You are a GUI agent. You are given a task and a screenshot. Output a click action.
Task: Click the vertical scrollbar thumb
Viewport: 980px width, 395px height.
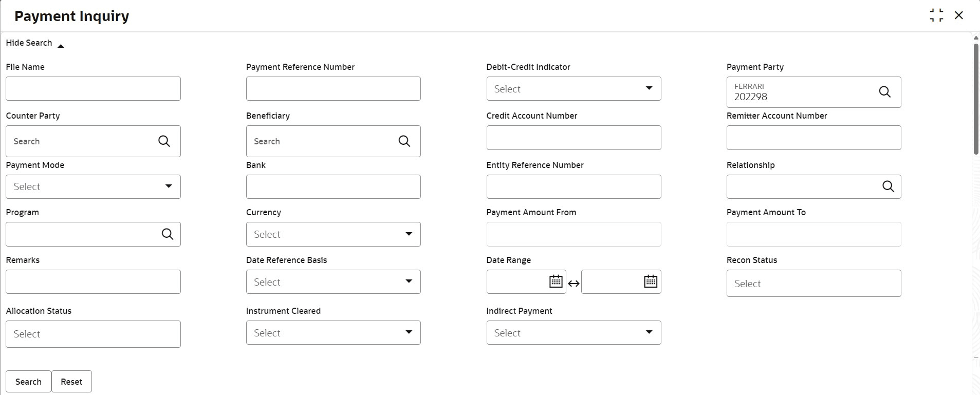pyautogui.click(x=976, y=99)
